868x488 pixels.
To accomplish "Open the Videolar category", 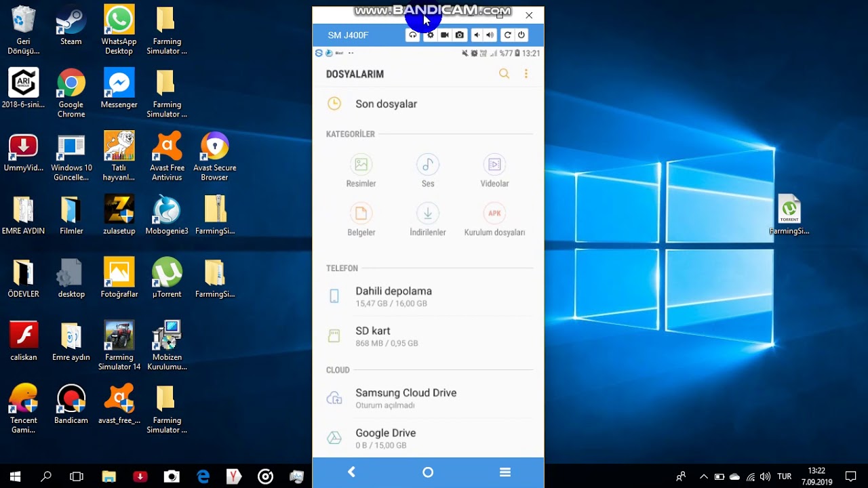I will pyautogui.click(x=494, y=171).
